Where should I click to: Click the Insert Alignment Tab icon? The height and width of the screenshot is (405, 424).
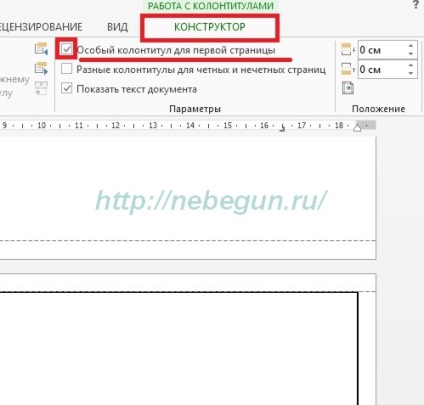pos(348,88)
